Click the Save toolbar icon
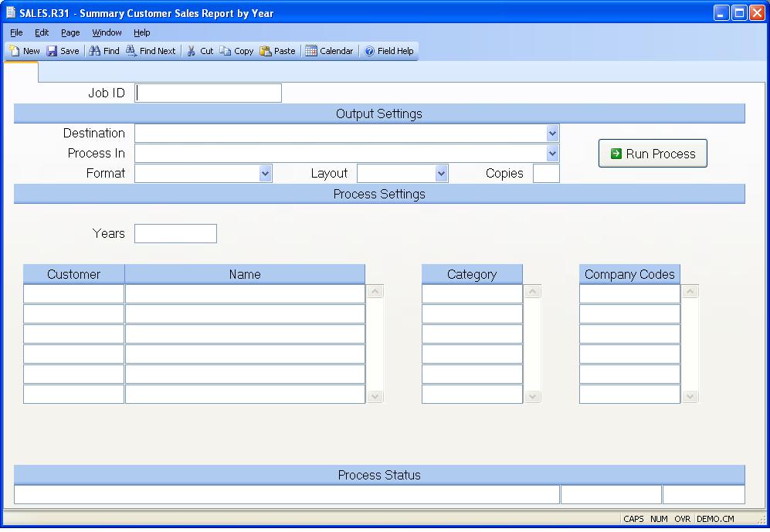770x532 pixels. tap(53, 51)
